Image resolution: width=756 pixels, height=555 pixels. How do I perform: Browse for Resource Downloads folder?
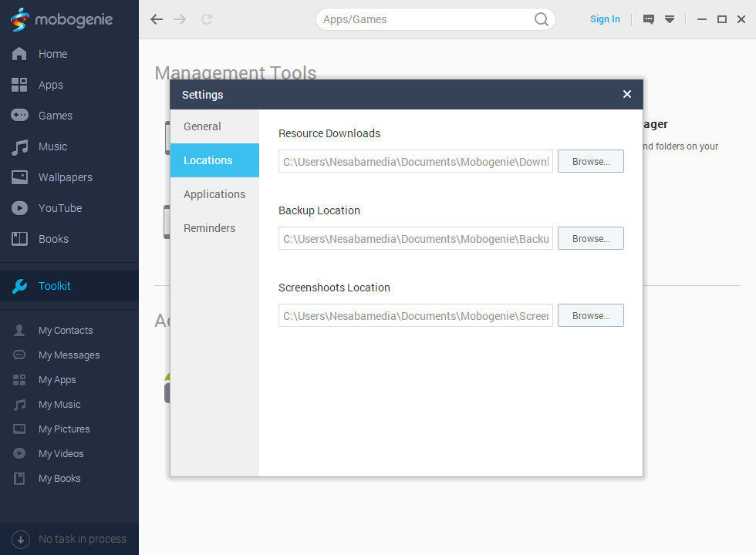pos(590,161)
